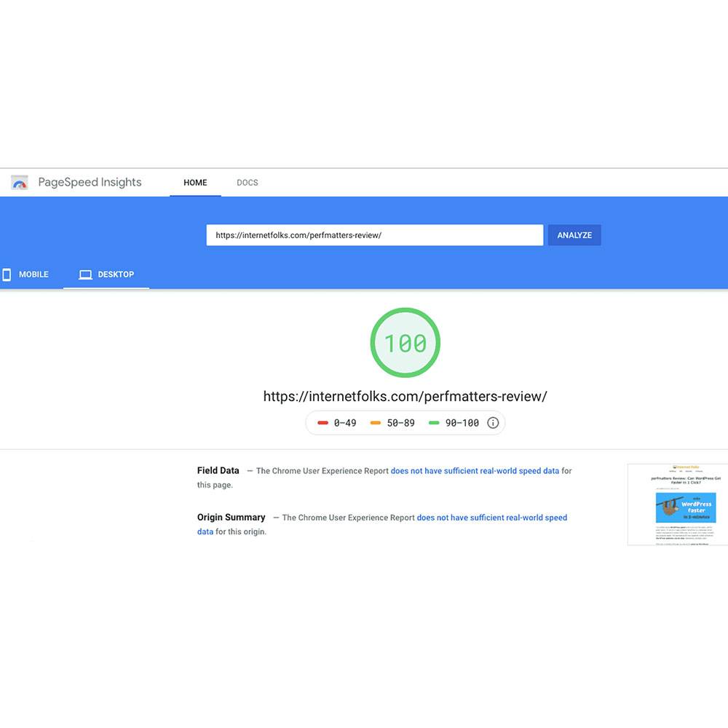This screenshot has width=728, height=728.
Task: Click the green 90-100 legend marker
Action: click(434, 422)
